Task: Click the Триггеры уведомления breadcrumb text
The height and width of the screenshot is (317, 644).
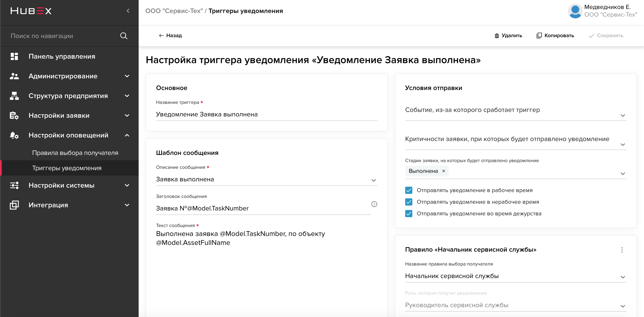Action: (x=246, y=11)
